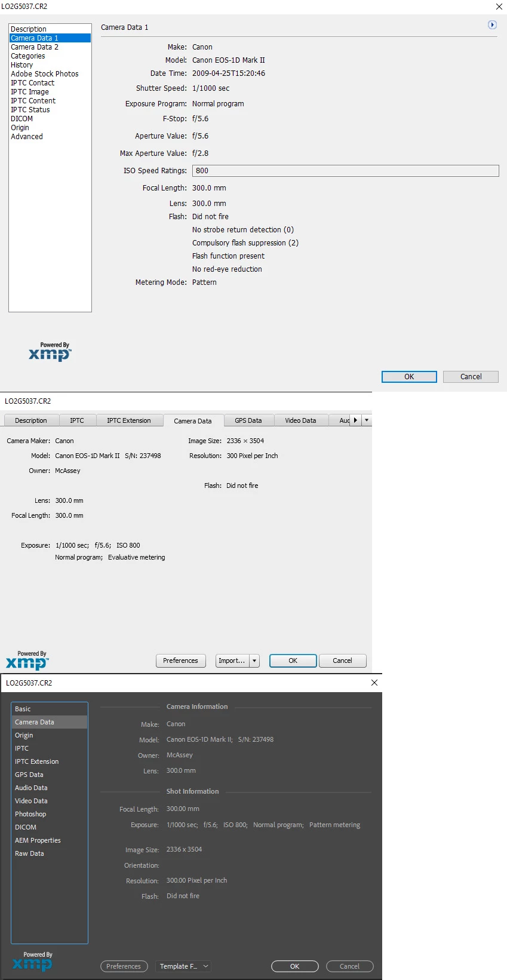Select Origin in the top dialog list
507x980 pixels.
[50, 127]
